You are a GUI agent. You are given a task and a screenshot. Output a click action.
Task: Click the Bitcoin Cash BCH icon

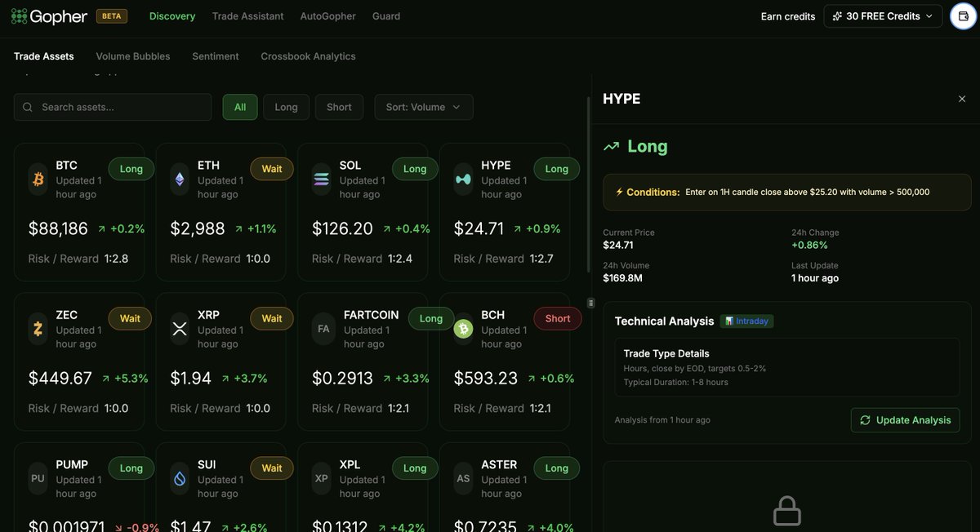coord(463,329)
